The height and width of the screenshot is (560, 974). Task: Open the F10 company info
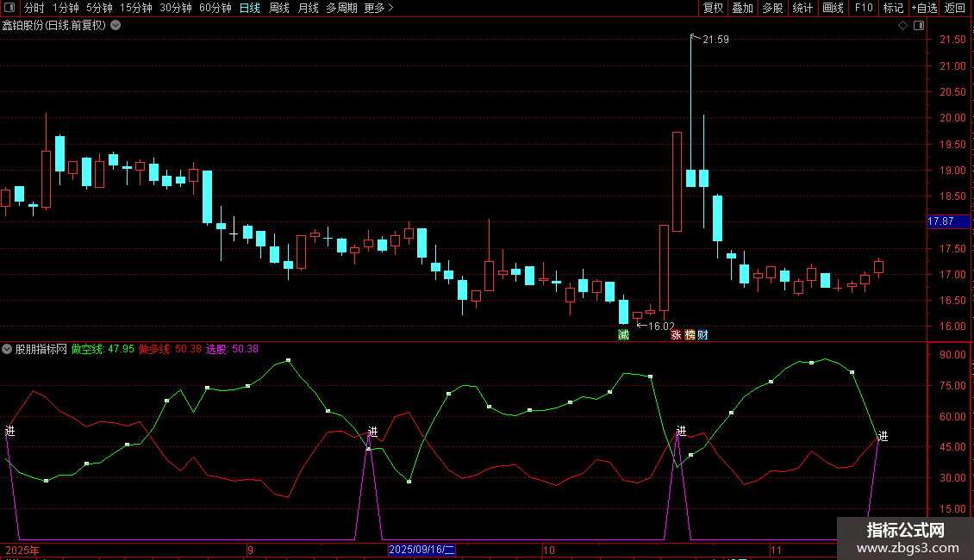863,8
